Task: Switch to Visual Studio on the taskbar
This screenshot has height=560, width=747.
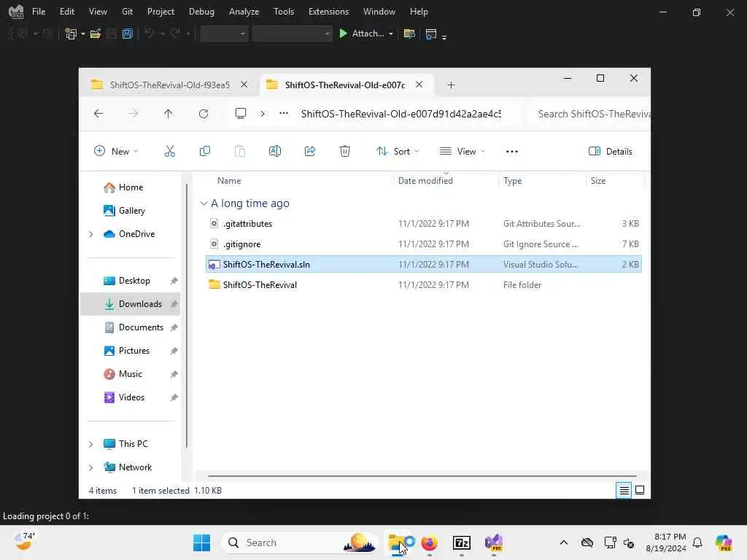Action: coord(494,542)
